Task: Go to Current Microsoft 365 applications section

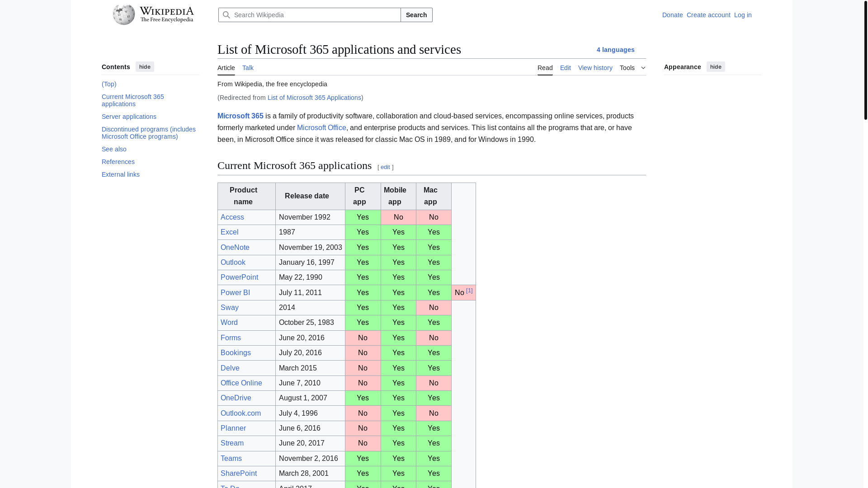Action: 133,100
